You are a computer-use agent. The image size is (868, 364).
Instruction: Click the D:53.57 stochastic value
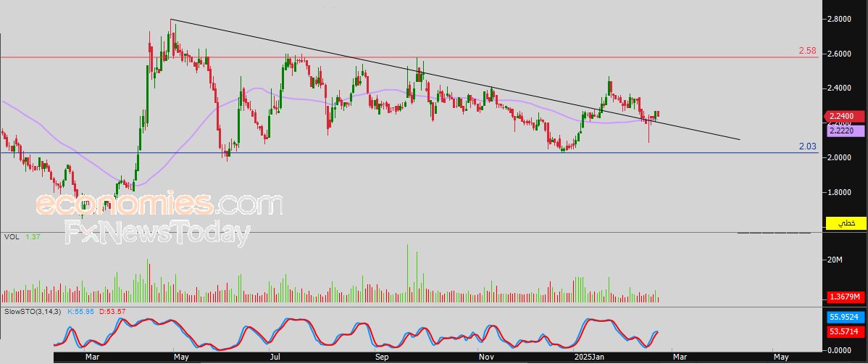tap(112, 312)
